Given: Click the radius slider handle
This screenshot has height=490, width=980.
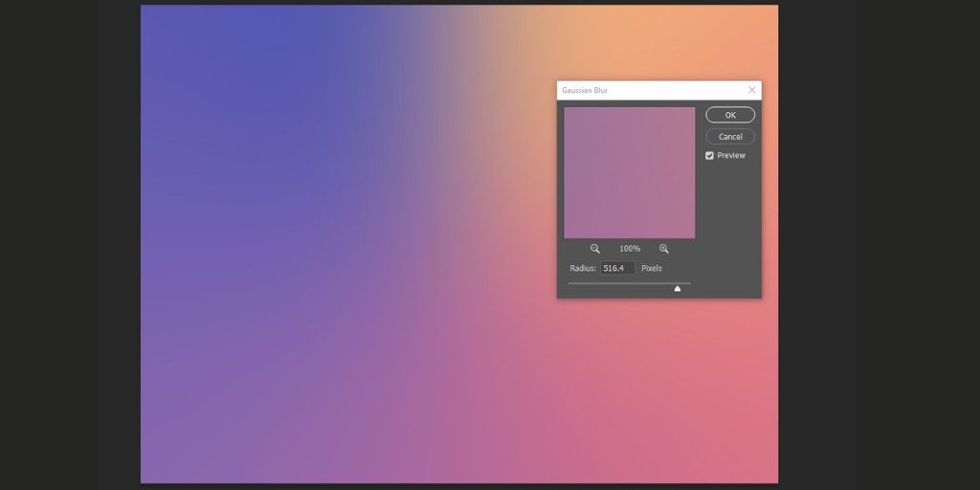Looking at the screenshot, I should click(x=678, y=288).
